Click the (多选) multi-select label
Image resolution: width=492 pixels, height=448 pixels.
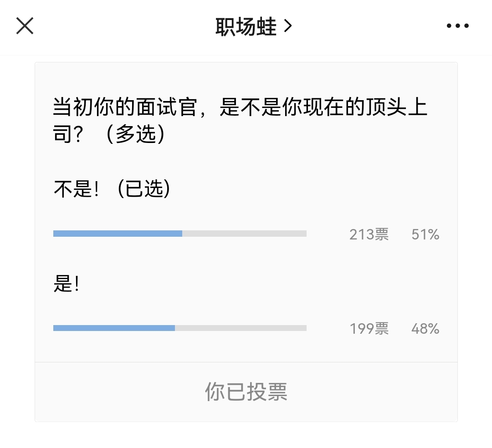pos(135,134)
